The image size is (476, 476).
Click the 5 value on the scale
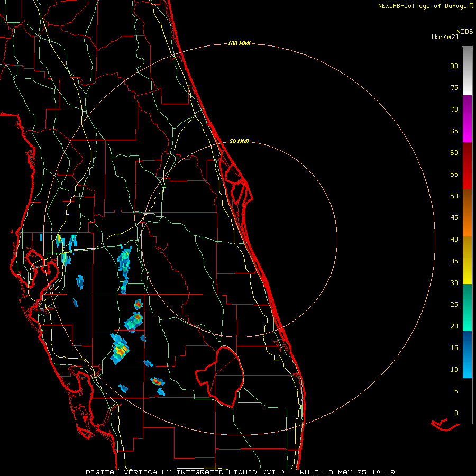(456, 391)
